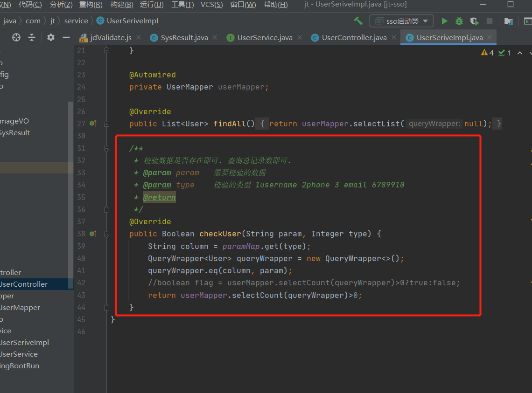Open the 构建(B) menu
Screen dimensions: 532x393
[x=122, y=5]
